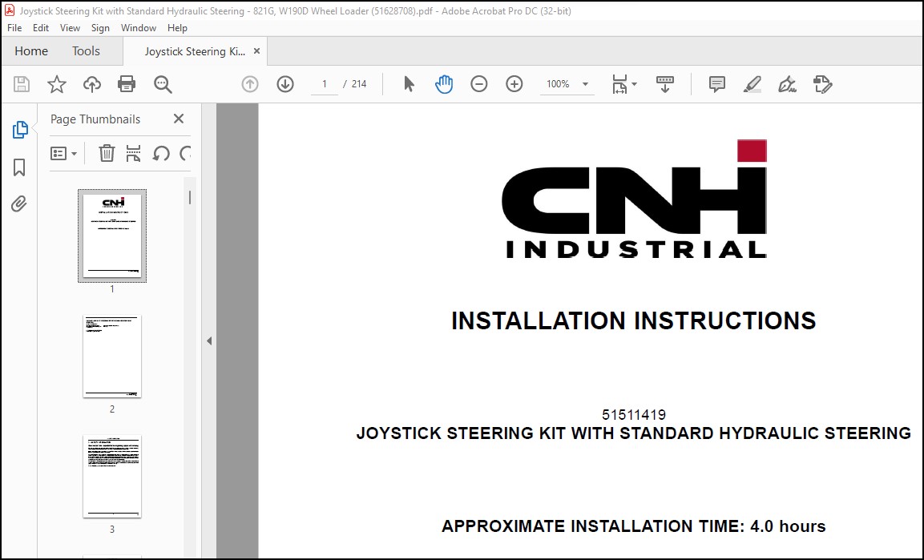
Task: Click the thumbnails panel scrollbar
Action: [x=190, y=198]
